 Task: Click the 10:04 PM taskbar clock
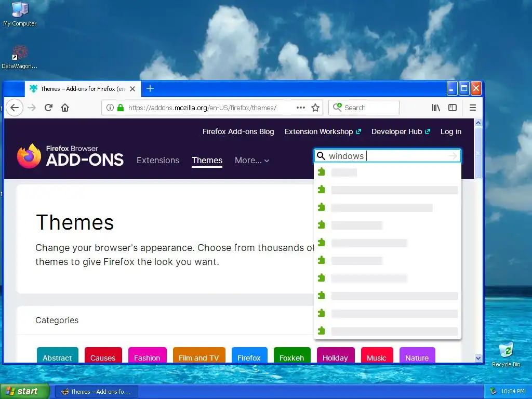click(513, 391)
